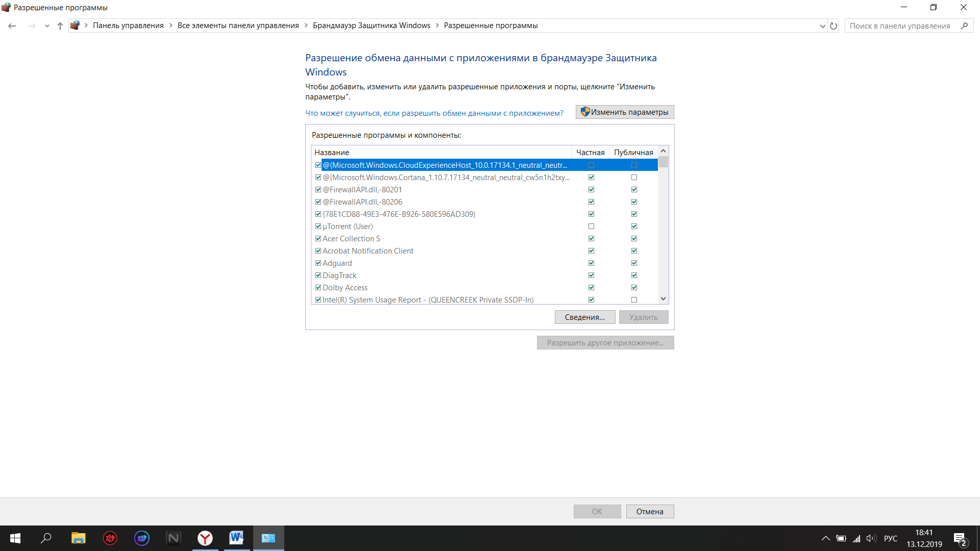
Task: Click the list scrollbar thumb
Action: coord(663,162)
